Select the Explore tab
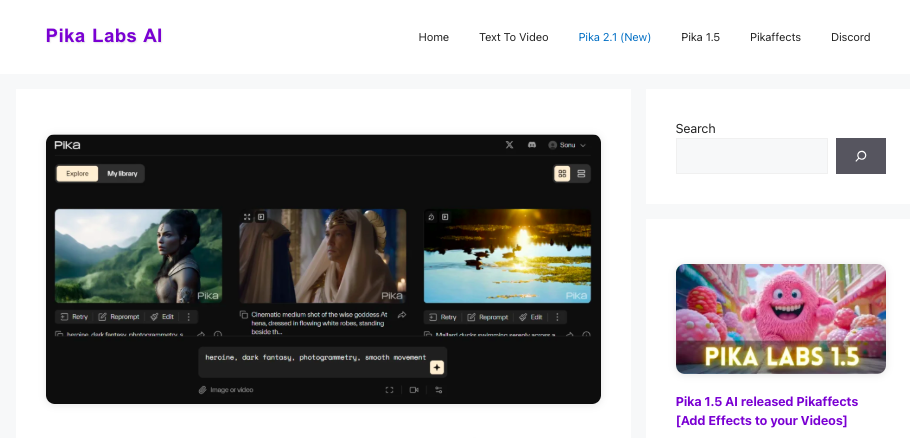 click(77, 173)
